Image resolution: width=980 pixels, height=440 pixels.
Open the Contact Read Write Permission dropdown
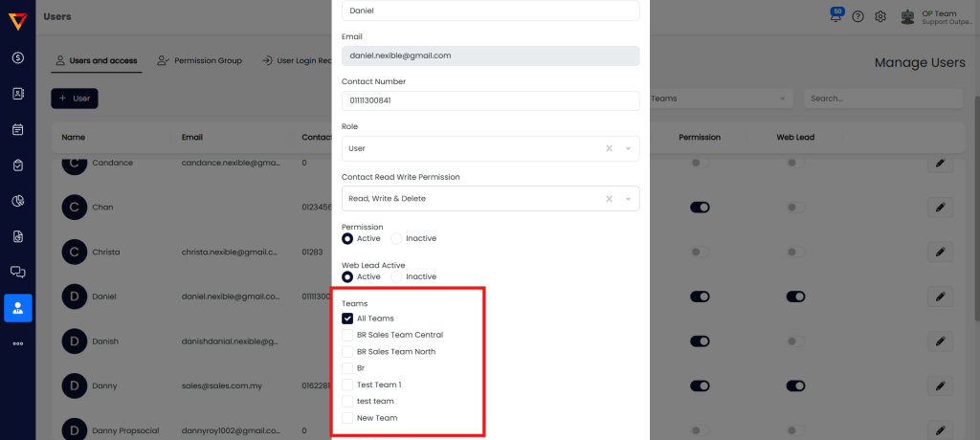628,198
